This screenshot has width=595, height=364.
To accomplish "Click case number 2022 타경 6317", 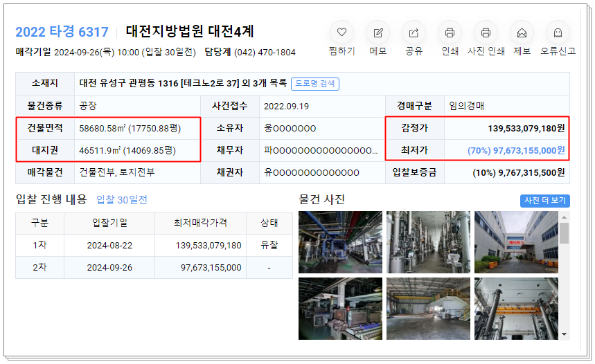I will click(x=62, y=32).
